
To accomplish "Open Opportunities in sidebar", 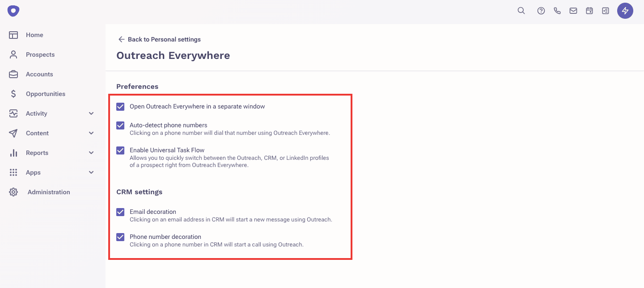I will click(x=46, y=94).
